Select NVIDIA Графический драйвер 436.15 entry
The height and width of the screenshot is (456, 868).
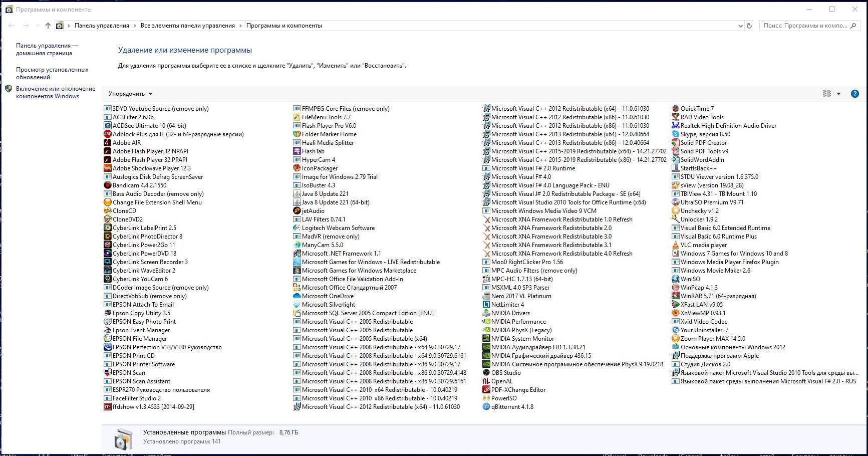click(536, 356)
